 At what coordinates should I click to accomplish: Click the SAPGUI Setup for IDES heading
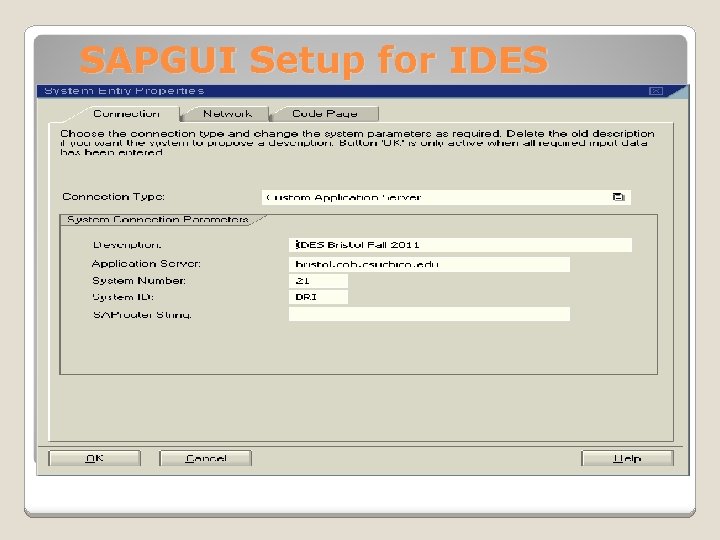point(314,60)
